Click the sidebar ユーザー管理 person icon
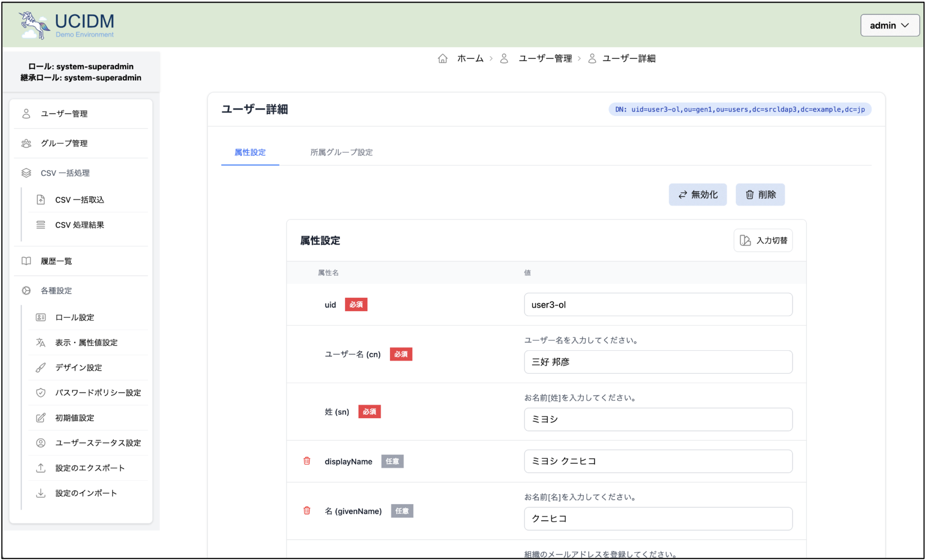 tap(26, 113)
